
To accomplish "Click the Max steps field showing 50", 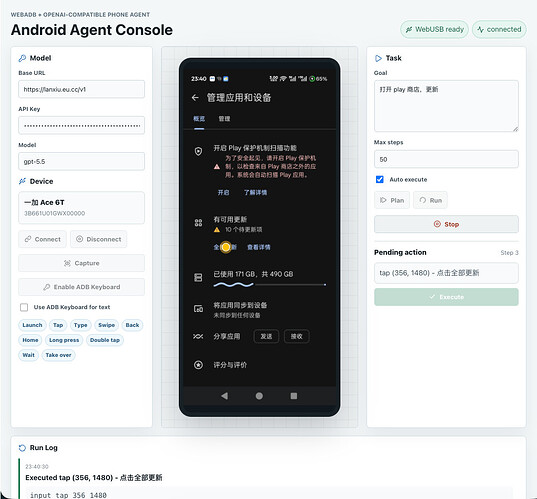I will tap(446, 159).
